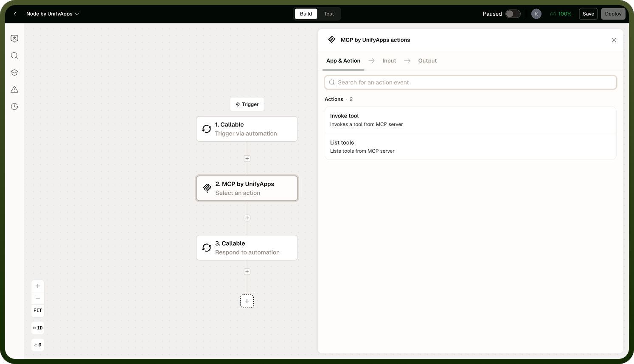Click the "MCP by UnifyApps actions" panel title

pyautogui.click(x=376, y=40)
